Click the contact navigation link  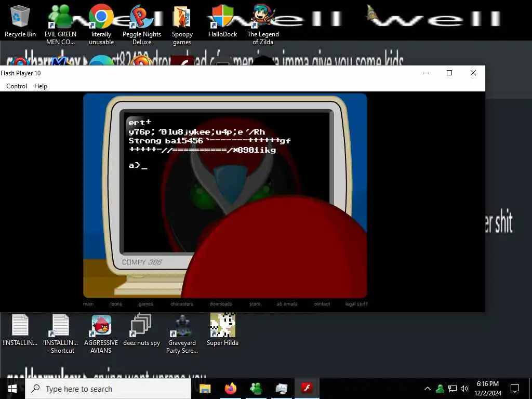(322, 303)
